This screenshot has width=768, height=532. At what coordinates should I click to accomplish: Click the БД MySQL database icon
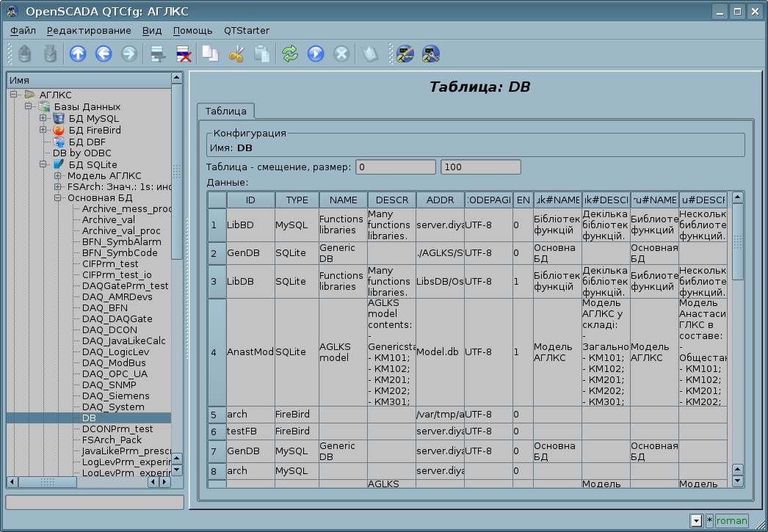click(x=59, y=118)
